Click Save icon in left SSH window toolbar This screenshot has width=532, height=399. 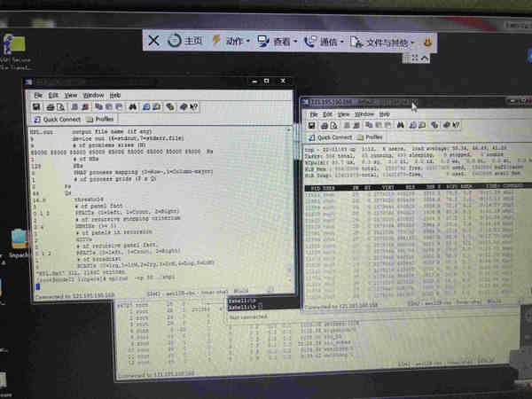point(36,107)
